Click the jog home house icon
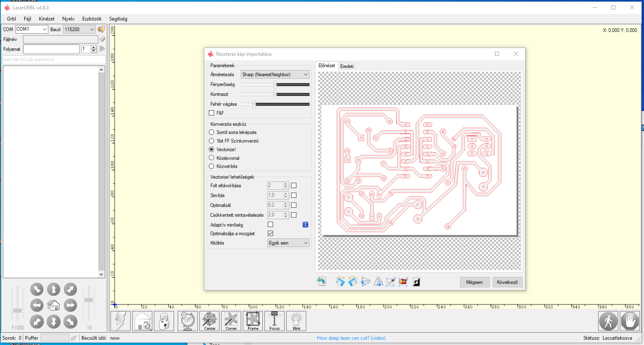Viewport: 644px width, 345px height. (54, 306)
